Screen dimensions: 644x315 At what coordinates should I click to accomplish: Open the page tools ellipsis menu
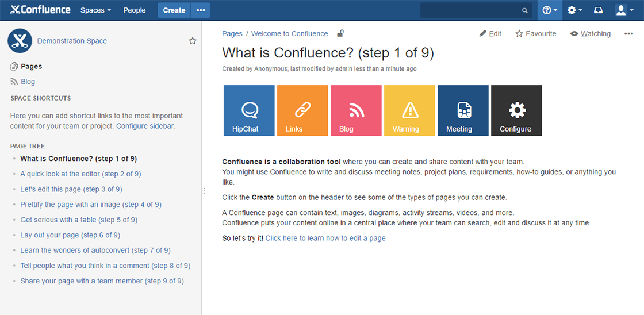point(628,34)
